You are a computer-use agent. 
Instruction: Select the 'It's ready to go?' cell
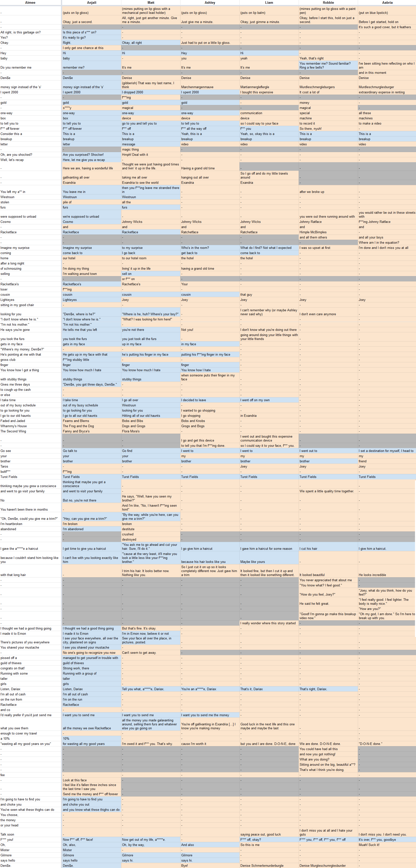[x=92, y=38]
